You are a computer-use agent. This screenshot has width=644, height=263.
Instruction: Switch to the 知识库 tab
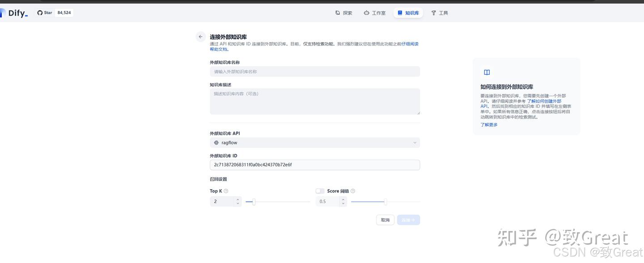(x=408, y=13)
